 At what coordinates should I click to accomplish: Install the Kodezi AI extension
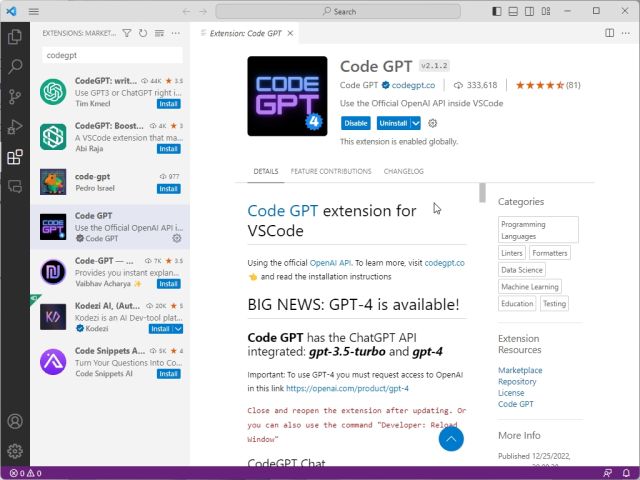[x=161, y=329]
